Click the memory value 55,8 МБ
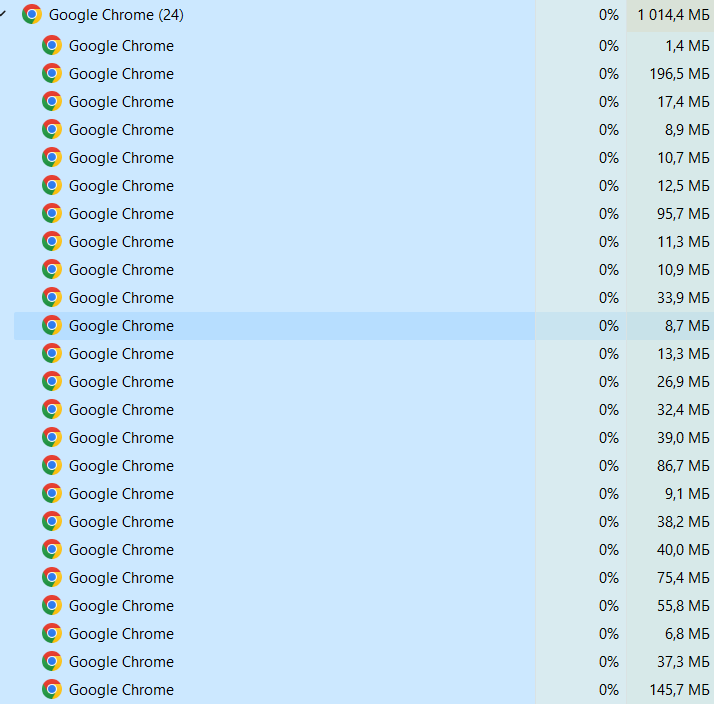The height and width of the screenshot is (704, 714). pyautogui.click(x=683, y=606)
